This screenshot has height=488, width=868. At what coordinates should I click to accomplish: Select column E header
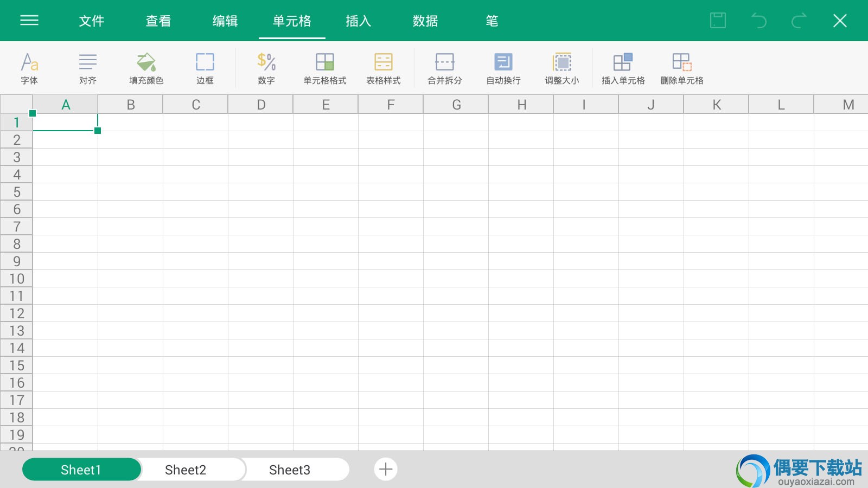325,105
